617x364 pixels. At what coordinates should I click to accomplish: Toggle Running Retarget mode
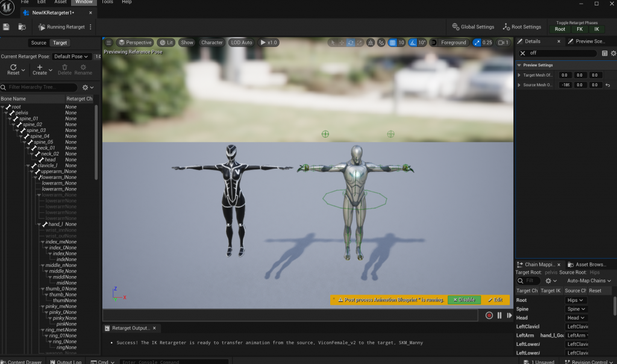[61, 27]
